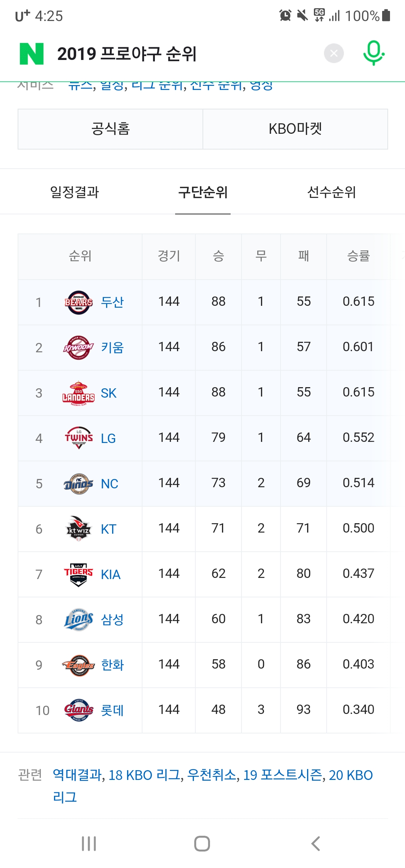Select the SSG Landers logo

(78, 394)
